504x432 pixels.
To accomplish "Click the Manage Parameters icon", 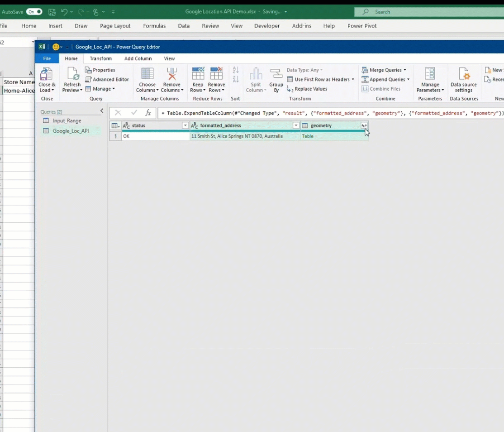I will [430, 74].
